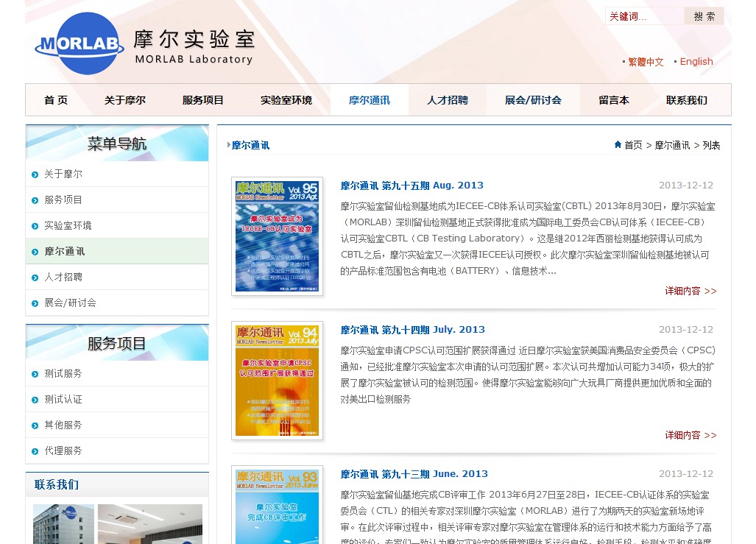Viewport: 756px width, 544px height.
Task: Select the bullet icon beside 测试服务
Action: (x=35, y=374)
